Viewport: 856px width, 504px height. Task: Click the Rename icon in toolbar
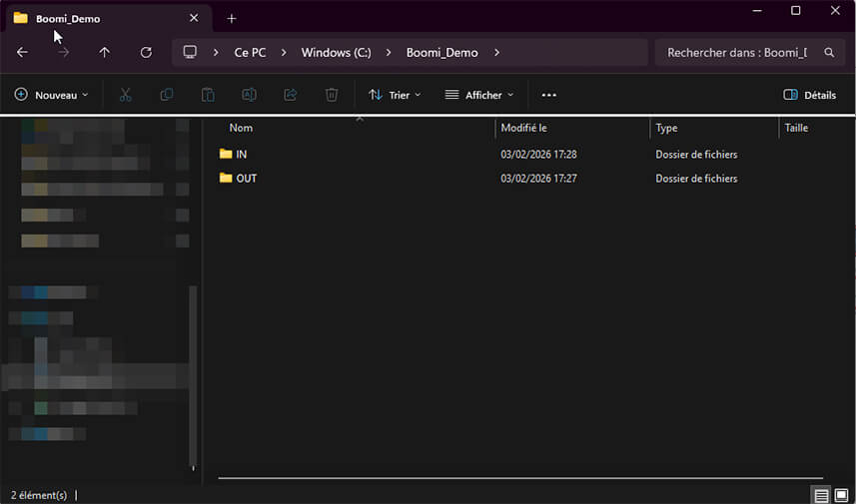249,95
